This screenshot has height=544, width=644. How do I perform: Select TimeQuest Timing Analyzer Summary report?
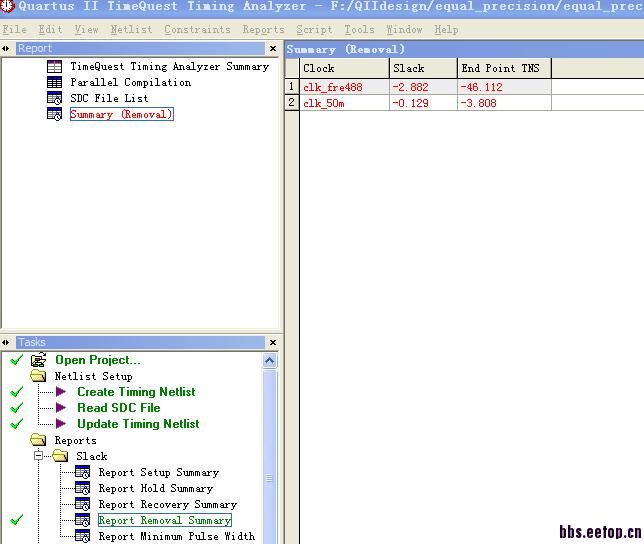(169, 67)
